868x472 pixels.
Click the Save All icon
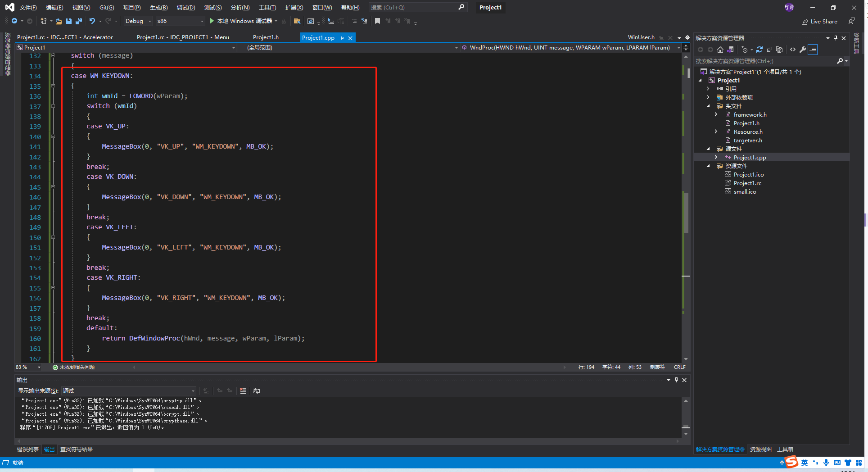pos(79,21)
